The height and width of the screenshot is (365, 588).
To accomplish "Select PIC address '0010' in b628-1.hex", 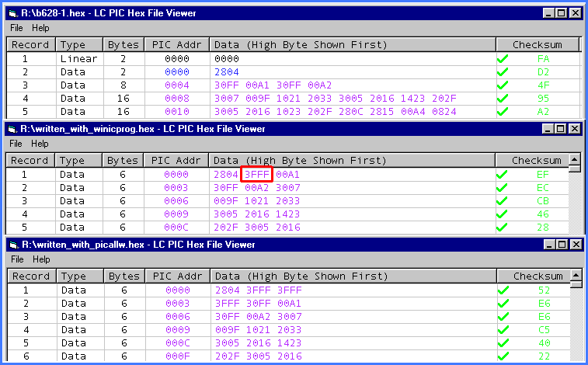I will pos(177,112).
